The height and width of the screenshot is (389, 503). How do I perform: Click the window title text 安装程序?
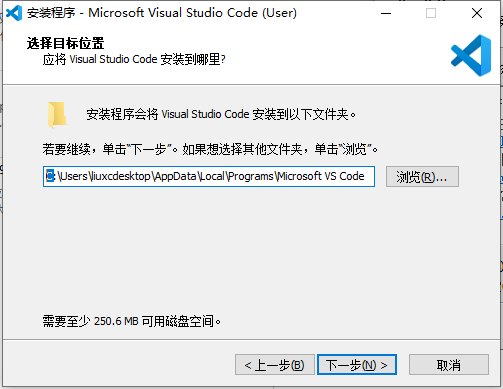[x=51, y=13]
